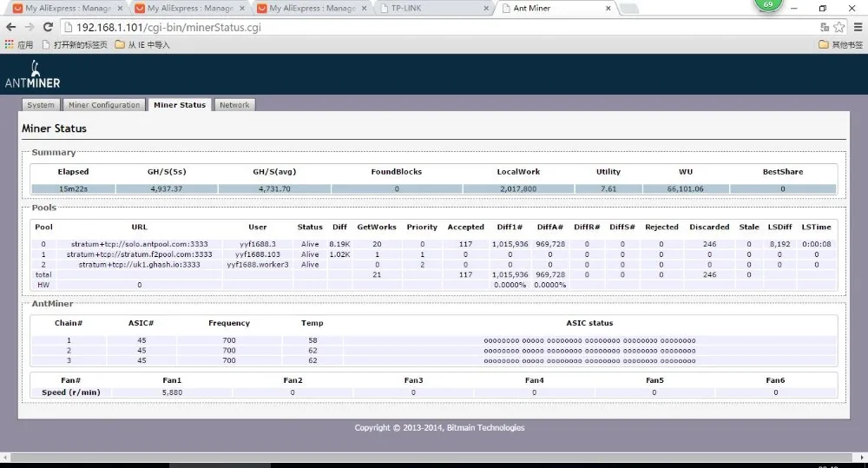
Task: Click the Fan1 speed value 5,880
Action: [172, 392]
